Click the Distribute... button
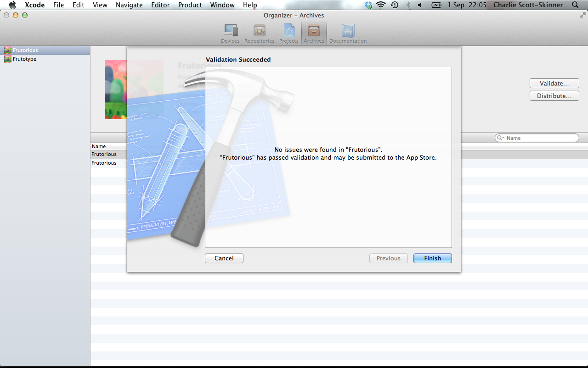The height and width of the screenshot is (368, 588). click(x=554, y=96)
